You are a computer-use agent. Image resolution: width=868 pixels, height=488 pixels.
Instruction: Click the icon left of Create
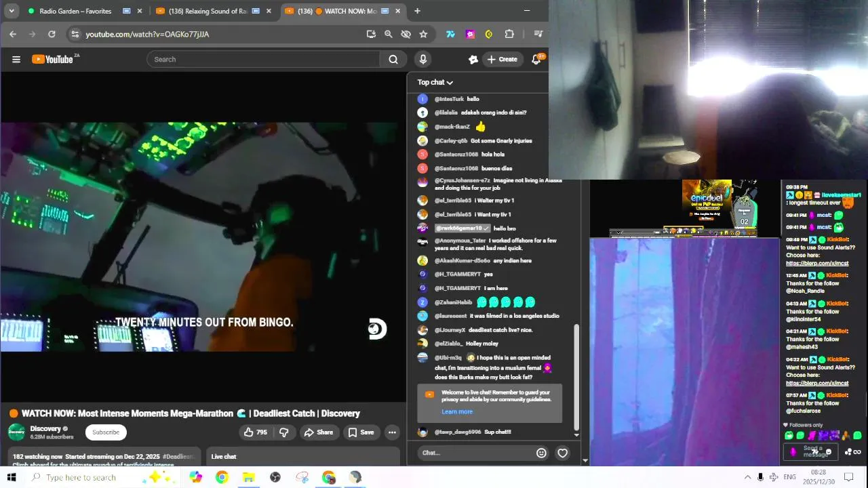pos(473,60)
